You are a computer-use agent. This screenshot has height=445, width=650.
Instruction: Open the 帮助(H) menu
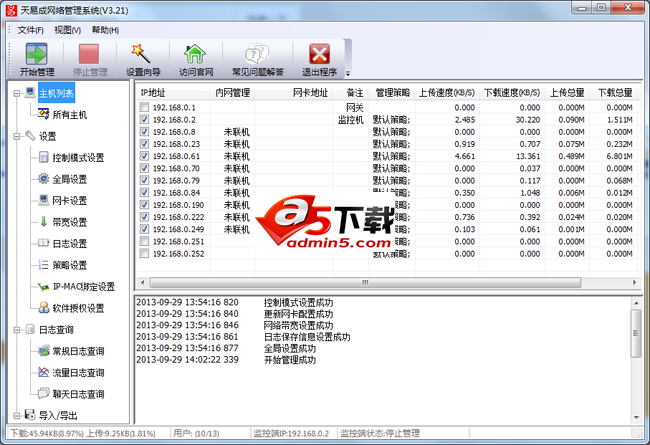click(x=105, y=30)
